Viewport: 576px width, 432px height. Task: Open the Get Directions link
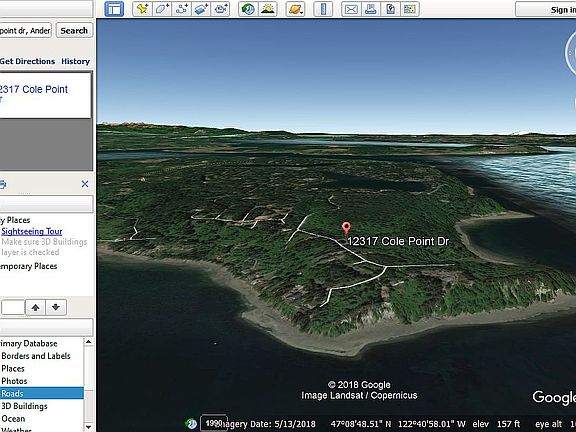[x=28, y=61]
